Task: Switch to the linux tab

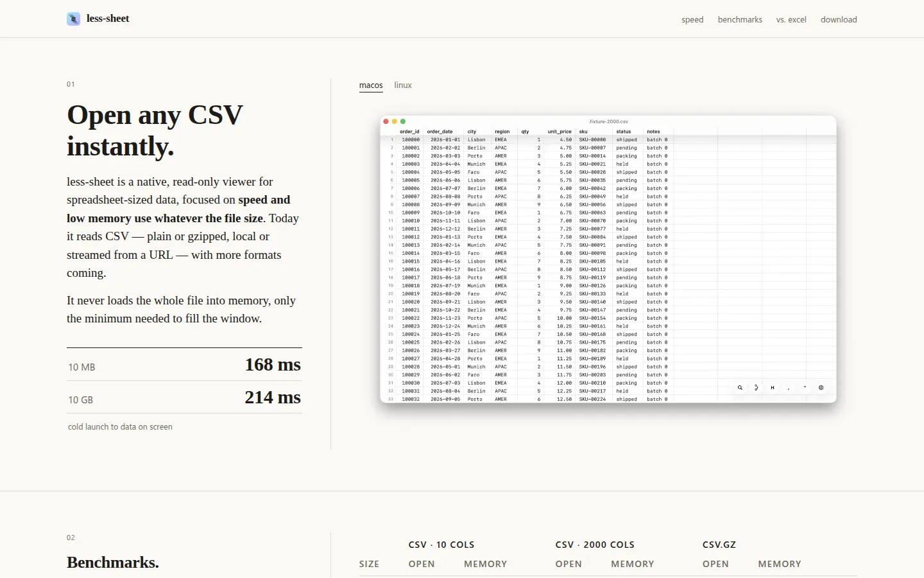Action: coord(403,85)
